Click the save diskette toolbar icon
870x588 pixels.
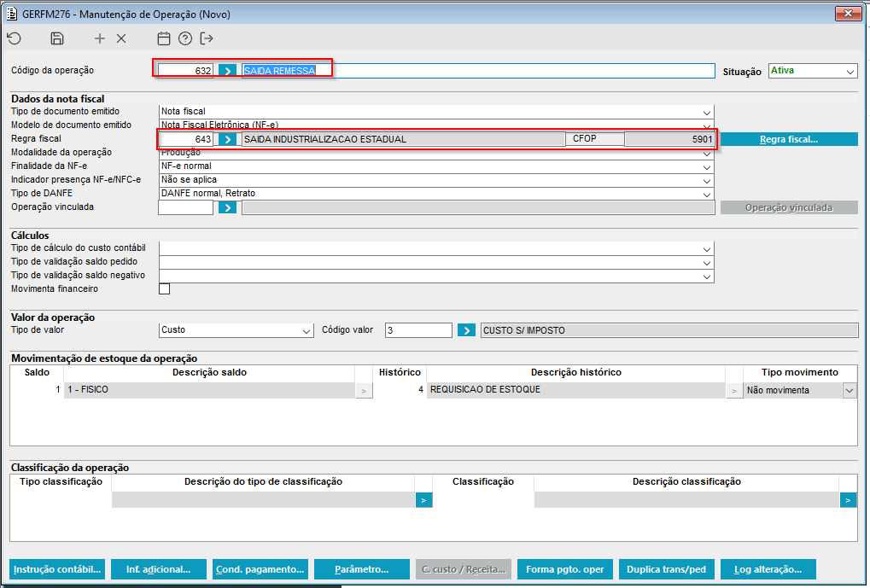point(57,38)
